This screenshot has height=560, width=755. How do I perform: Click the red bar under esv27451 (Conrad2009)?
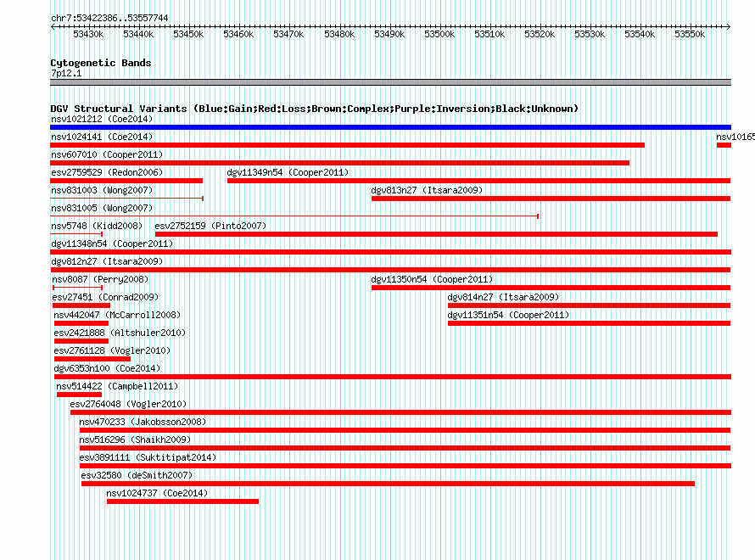pos(81,305)
